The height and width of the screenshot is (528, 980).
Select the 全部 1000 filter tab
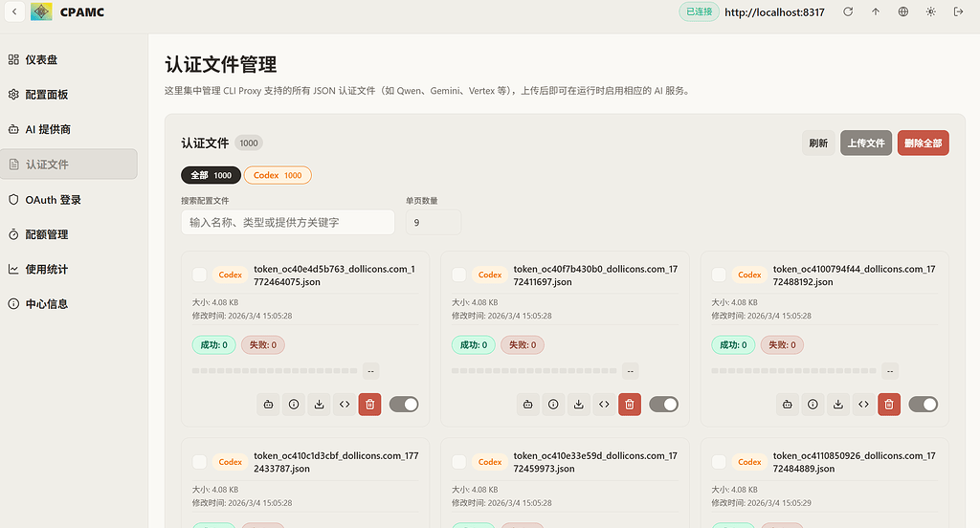(x=212, y=175)
